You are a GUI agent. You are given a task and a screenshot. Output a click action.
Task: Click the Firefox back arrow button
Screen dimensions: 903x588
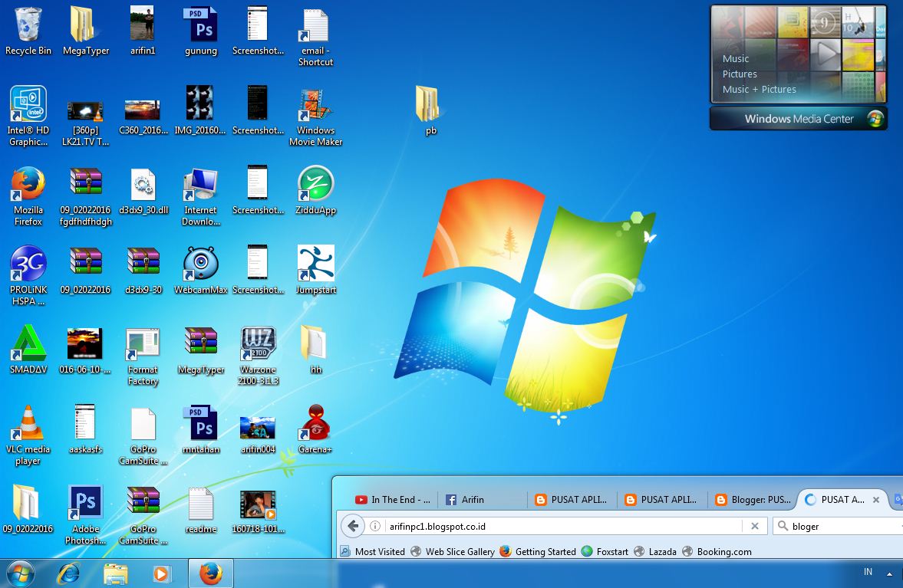[x=354, y=526]
